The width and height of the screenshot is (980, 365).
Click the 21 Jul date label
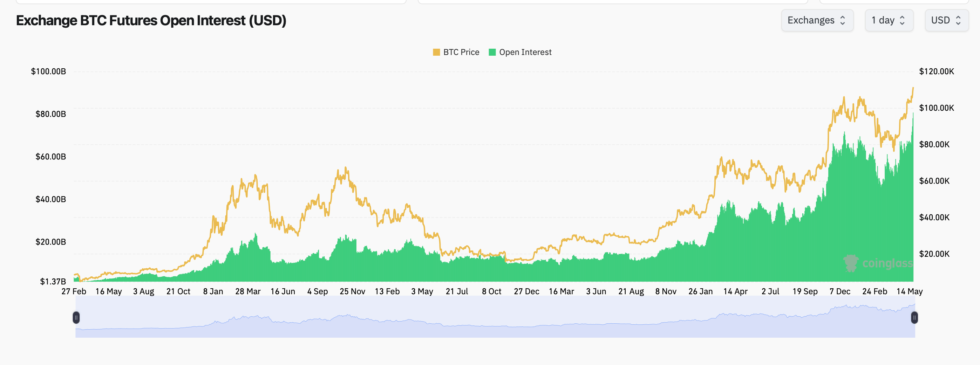457,291
